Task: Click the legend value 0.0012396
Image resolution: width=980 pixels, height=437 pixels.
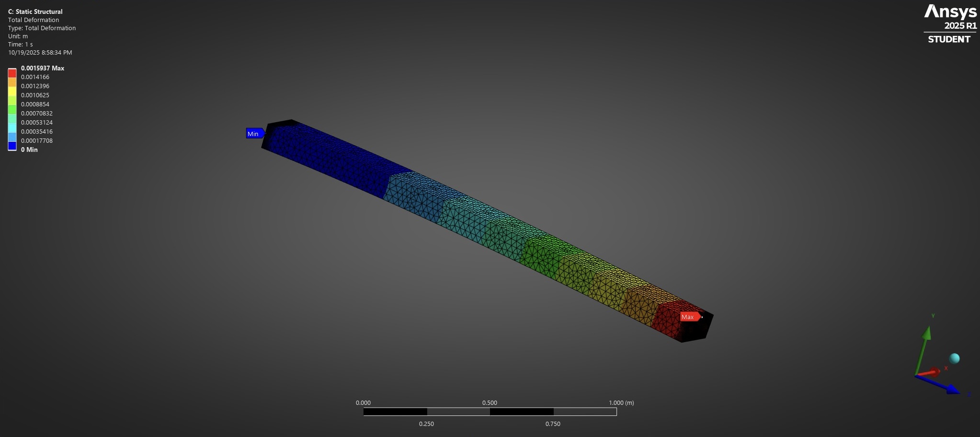Action: pyautogui.click(x=35, y=86)
